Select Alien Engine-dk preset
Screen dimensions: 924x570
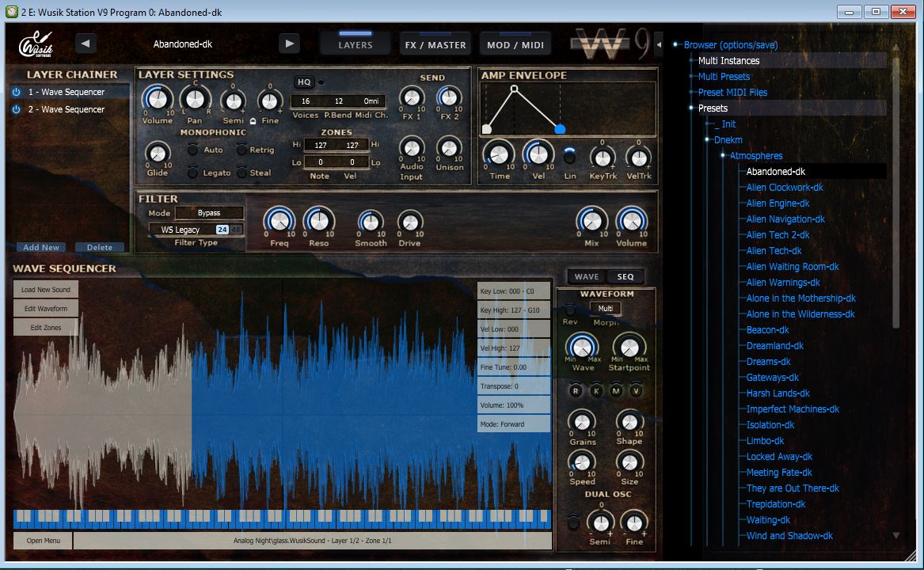778,203
